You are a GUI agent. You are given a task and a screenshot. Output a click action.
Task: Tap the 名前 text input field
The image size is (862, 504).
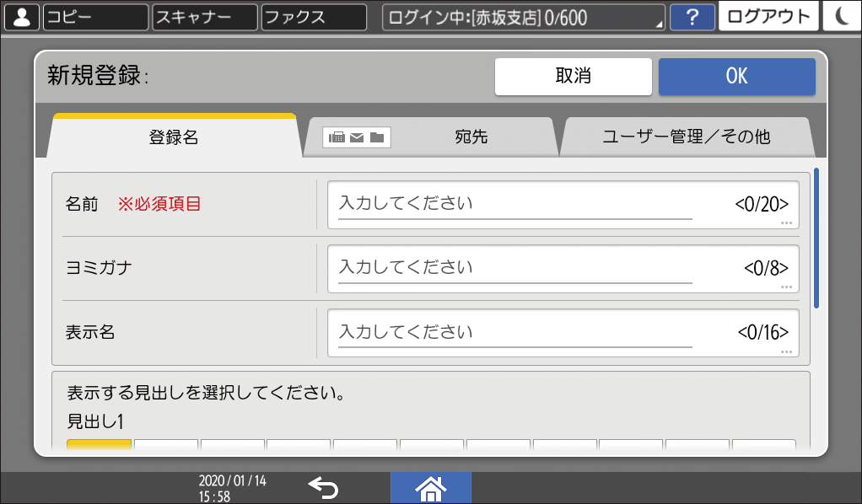click(557, 204)
